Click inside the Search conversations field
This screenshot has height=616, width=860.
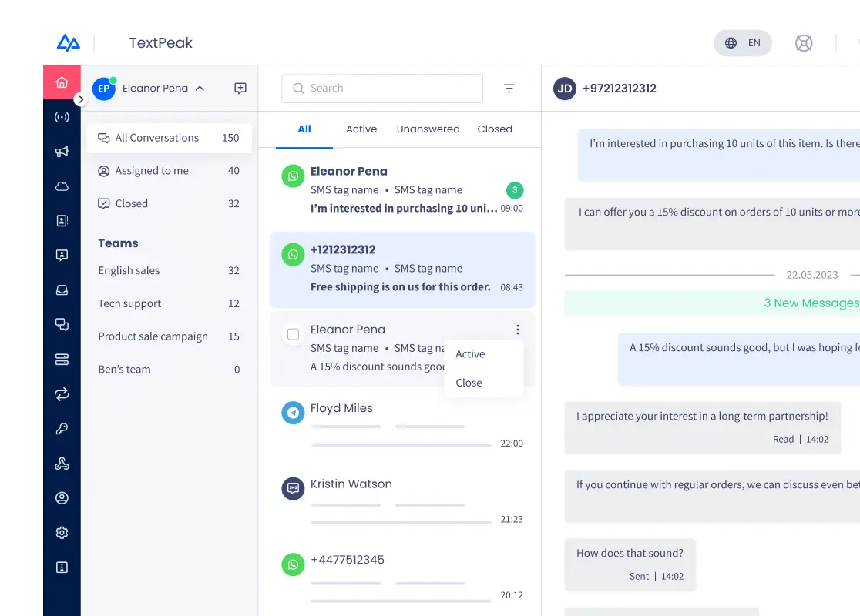tap(381, 88)
